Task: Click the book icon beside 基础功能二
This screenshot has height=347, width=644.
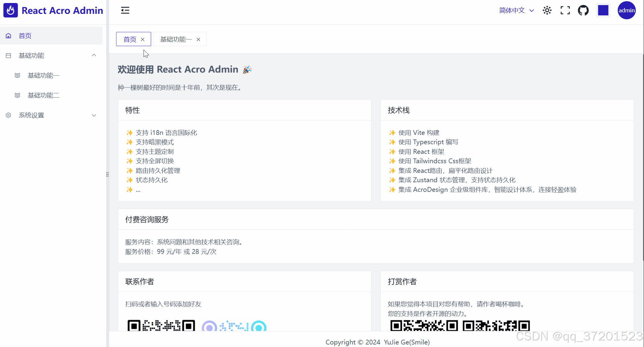Action: click(17, 95)
